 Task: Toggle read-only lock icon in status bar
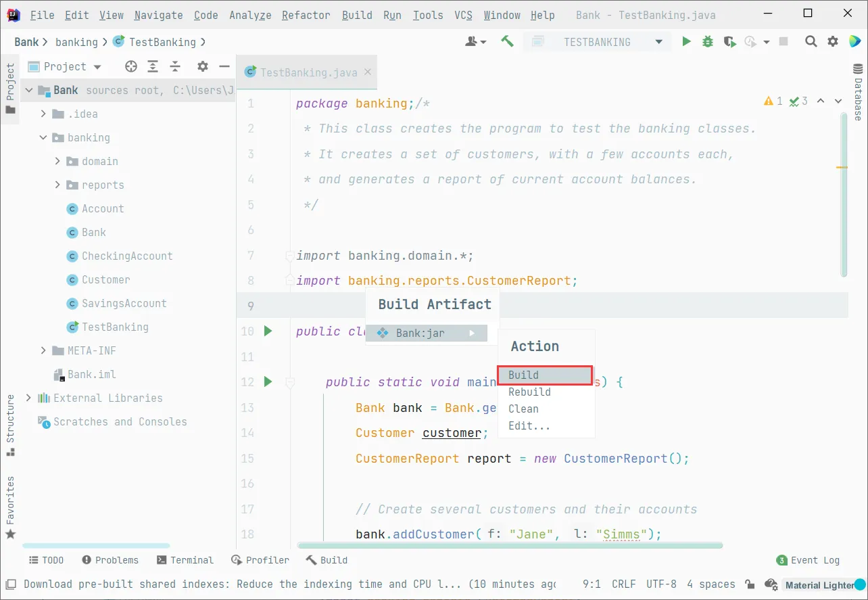750,584
